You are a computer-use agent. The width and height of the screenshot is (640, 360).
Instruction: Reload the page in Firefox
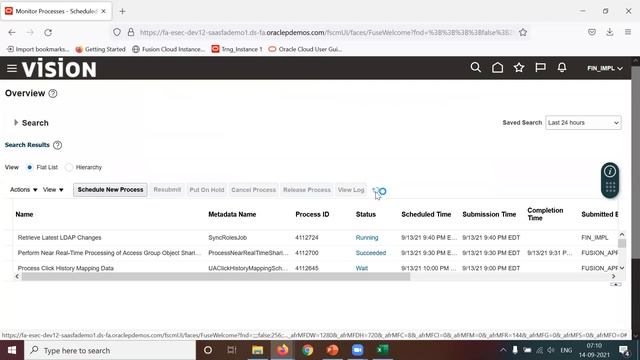tap(48, 32)
